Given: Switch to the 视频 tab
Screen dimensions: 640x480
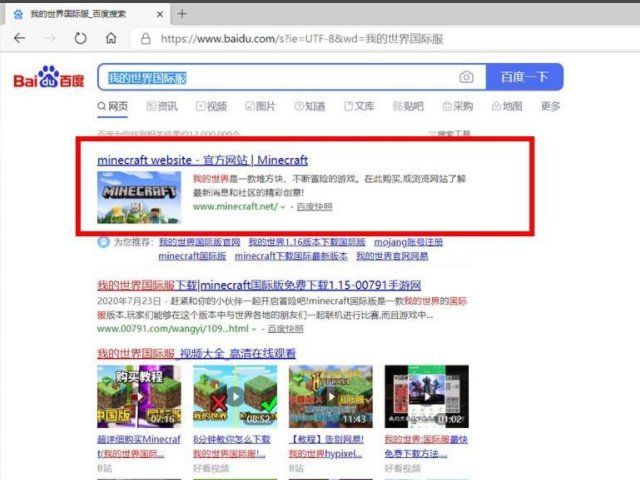Looking at the screenshot, I should 211,107.
